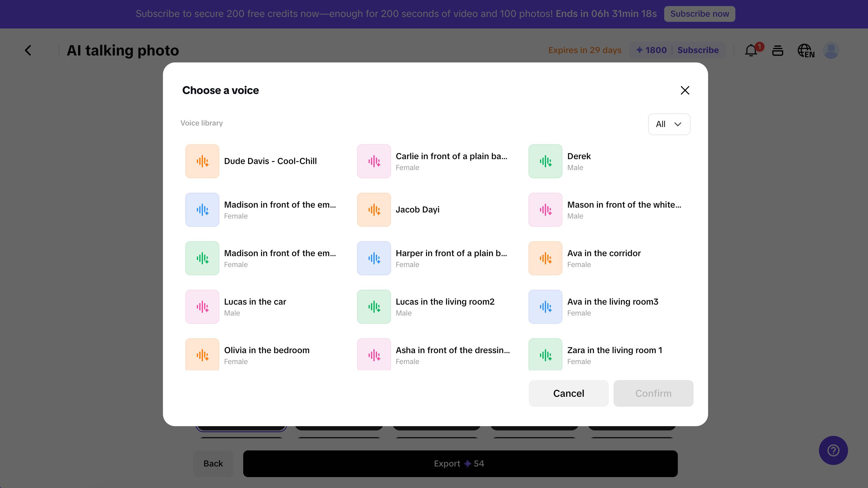The image size is (868, 488).
Task: Click the user avatar in the top bar
Action: coord(831,51)
